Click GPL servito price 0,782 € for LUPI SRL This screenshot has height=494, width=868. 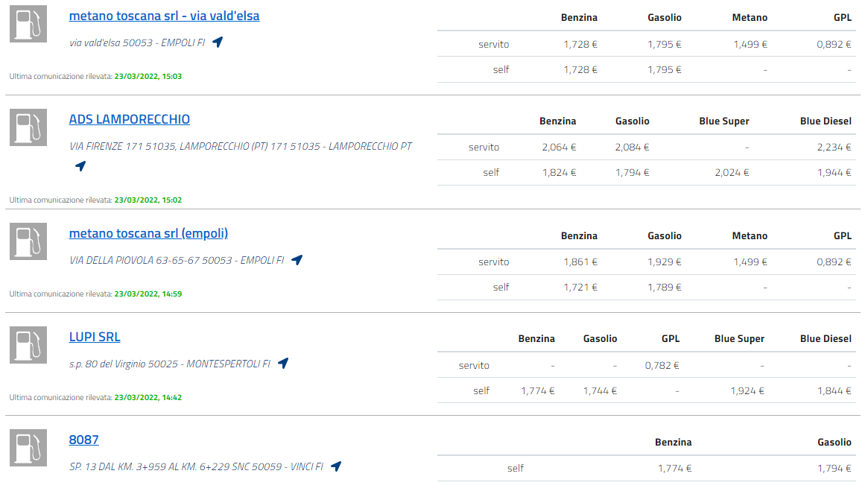(x=662, y=365)
